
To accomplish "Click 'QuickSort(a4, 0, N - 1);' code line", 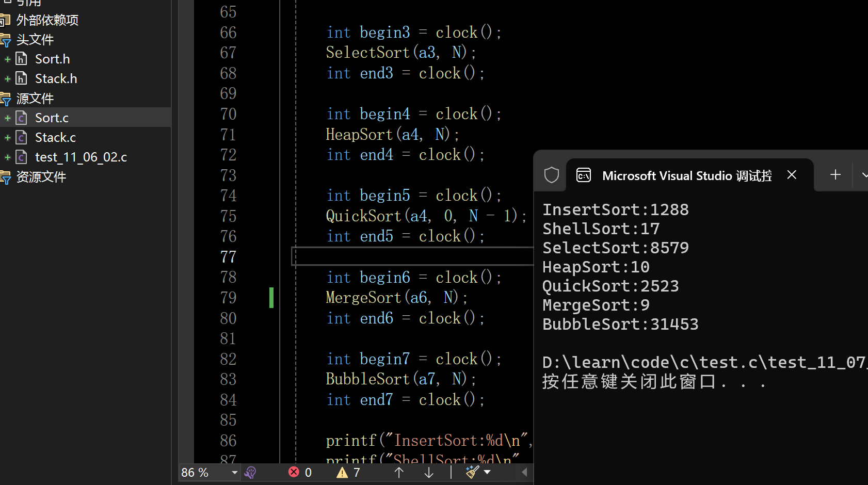I will tap(426, 216).
